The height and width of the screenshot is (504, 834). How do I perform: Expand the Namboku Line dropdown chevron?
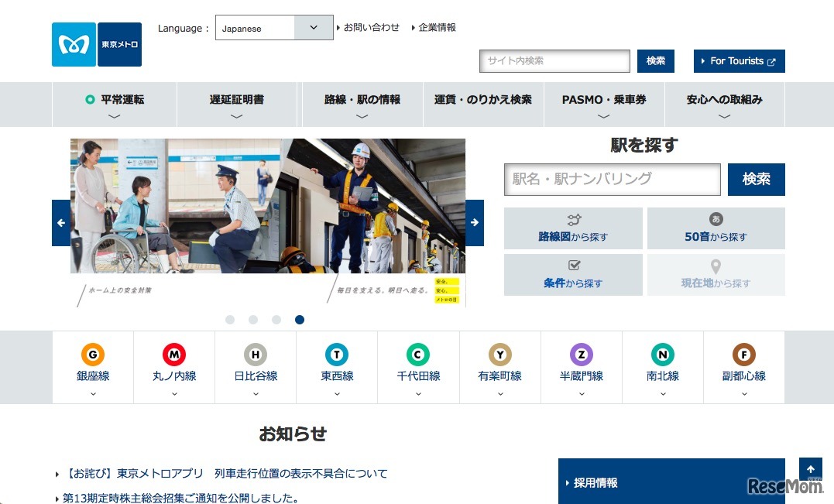point(662,392)
